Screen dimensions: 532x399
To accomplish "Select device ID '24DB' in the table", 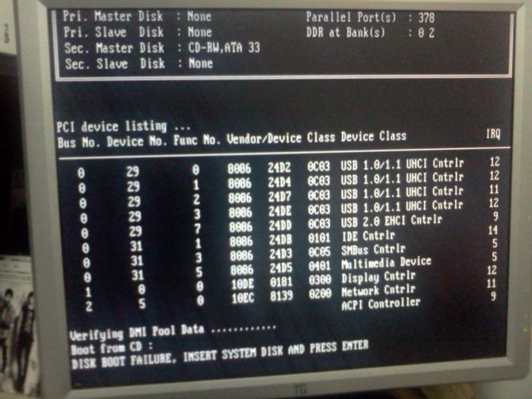I will 281,239.
